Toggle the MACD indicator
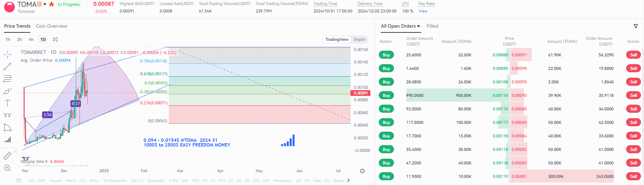Image resolution: width=644 pixels, height=185 pixels. click(71, 181)
